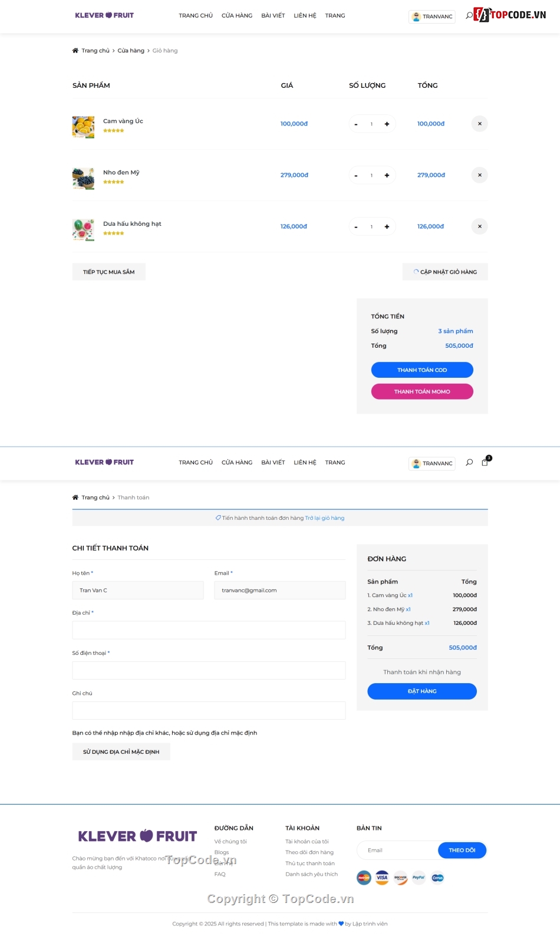The height and width of the screenshot is (946, 560).
Task: Click the Cirrus payment icon in footer
Action: (437, 878)
